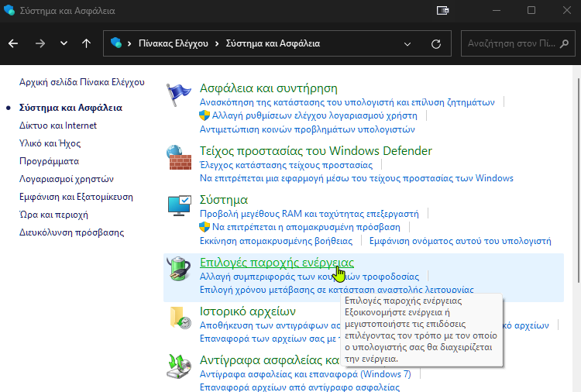This screenshot has height=392, width=581.
Task: Click Σύστημα και Ασφάλεια in address bar
Action: [x=273, y=43]
